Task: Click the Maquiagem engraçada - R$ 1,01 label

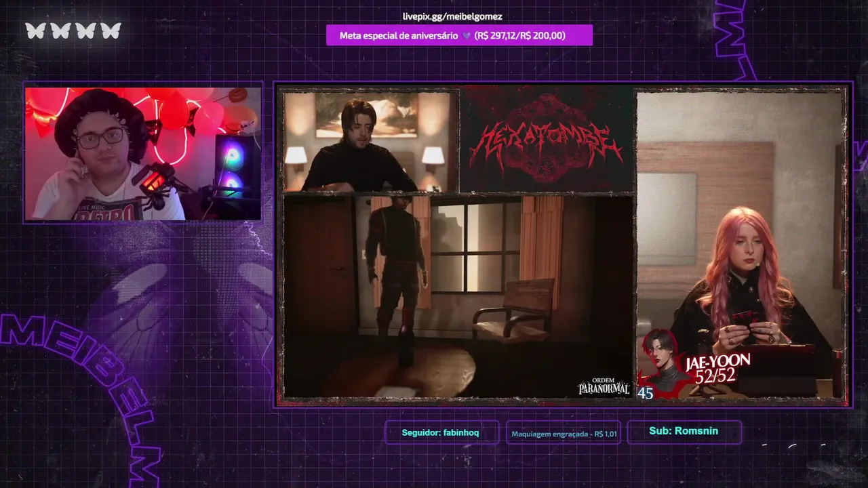Action: point(564,434)
